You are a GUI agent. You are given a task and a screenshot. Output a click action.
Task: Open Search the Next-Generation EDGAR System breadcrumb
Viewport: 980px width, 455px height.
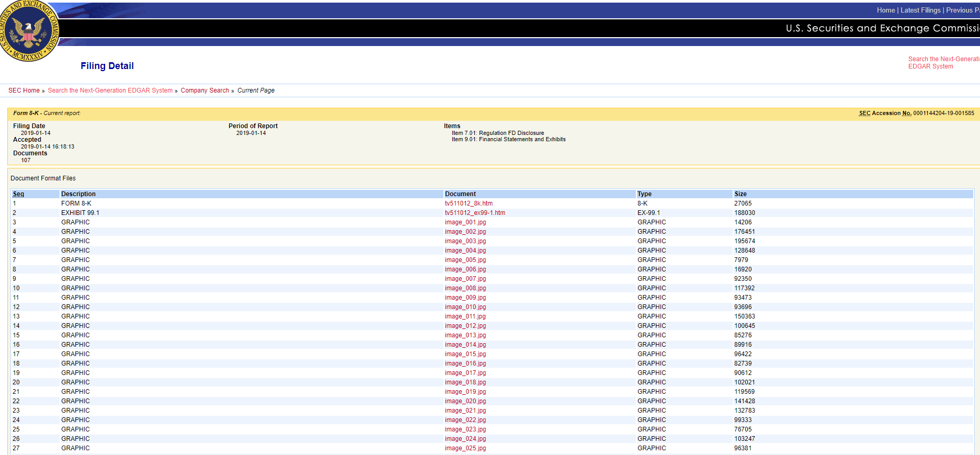point(110,90)
